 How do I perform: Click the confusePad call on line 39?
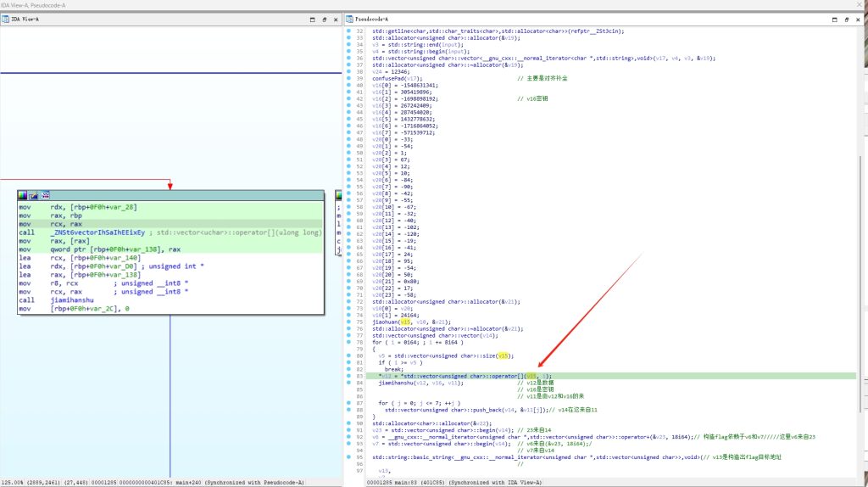397,78
